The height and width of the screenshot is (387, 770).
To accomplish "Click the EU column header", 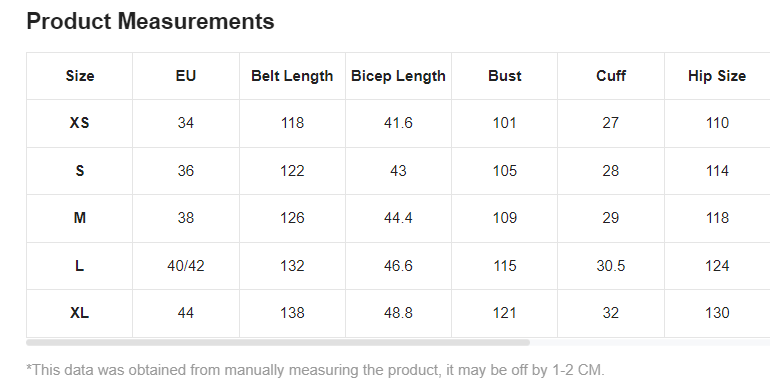I will pyautogui.click(x=186, y=76).
